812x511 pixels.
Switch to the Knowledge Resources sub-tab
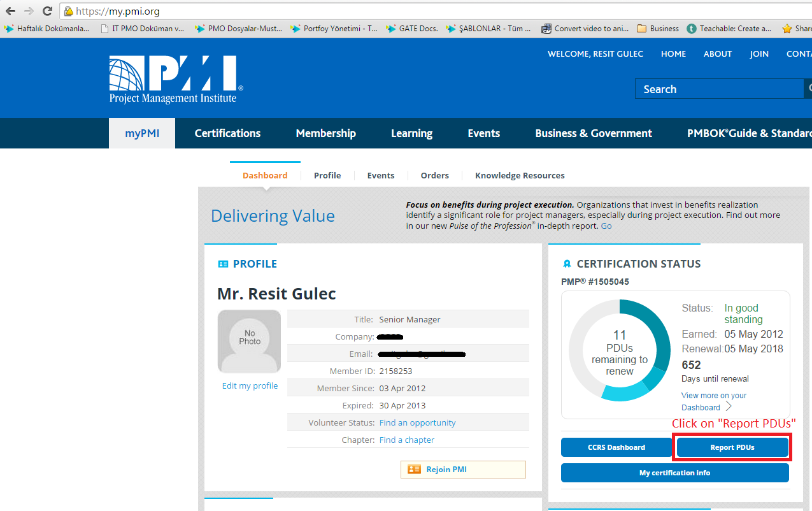pyautogui.click(x=520, y=175)
